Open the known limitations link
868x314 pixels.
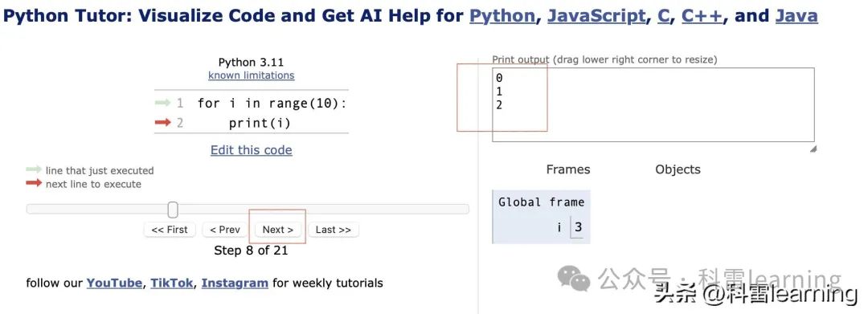252,75
